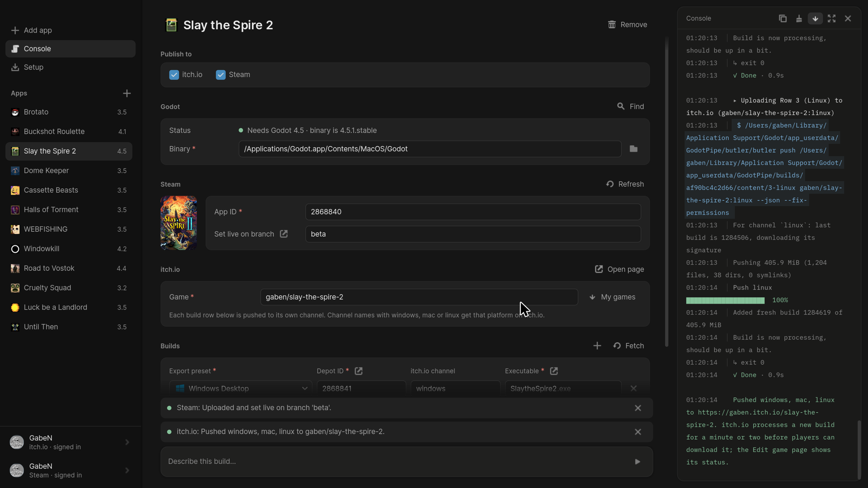Dismiss the itch.io pushed notification
Screen dimensions: 868x488
[638, 432]
